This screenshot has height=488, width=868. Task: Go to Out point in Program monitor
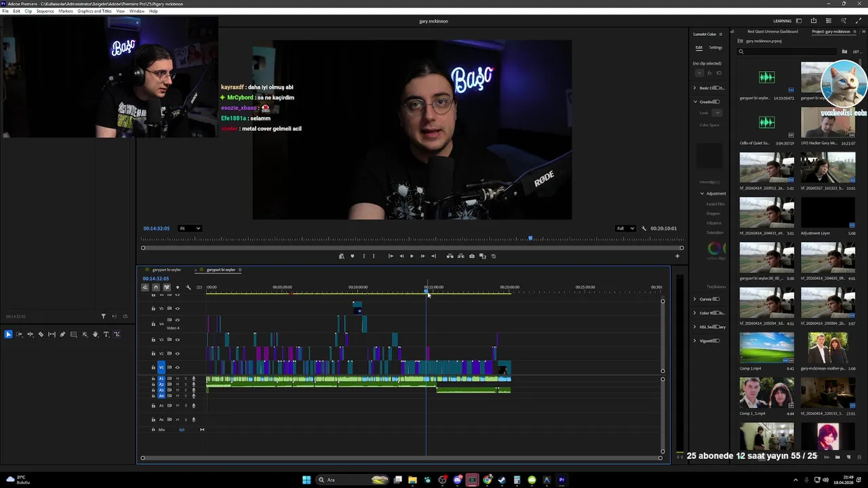(x=433, y=256)
